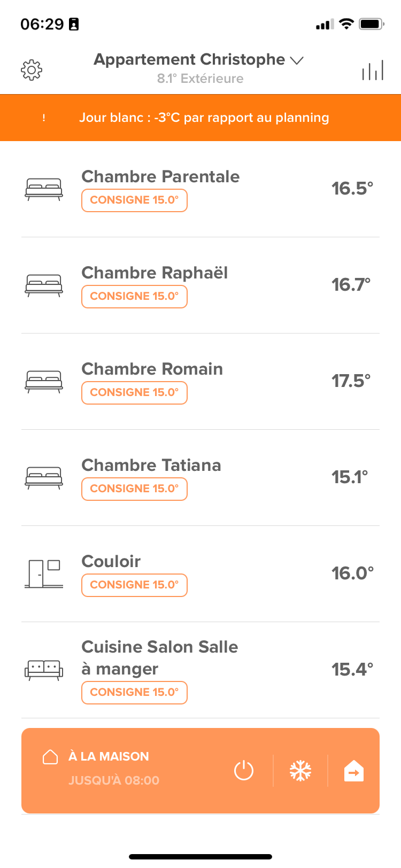Tap the home icon beside À LA MAISON
The image size is (401, 868).
pyautogui.click(x=50, y=757)
